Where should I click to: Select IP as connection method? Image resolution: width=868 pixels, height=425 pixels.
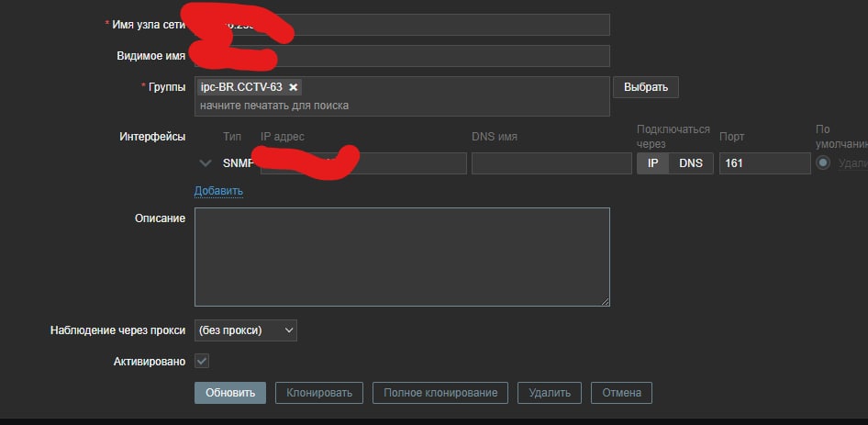(652, 163)
